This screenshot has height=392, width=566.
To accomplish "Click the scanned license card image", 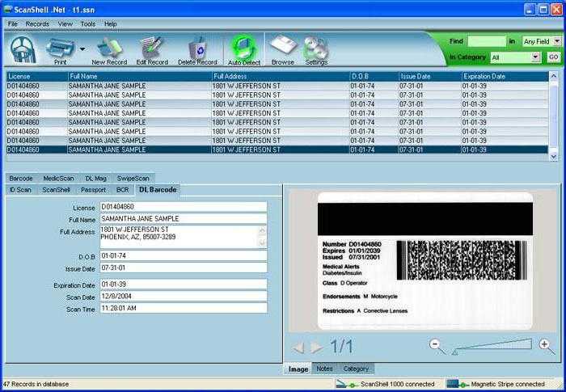I will [x=424, y=260].
